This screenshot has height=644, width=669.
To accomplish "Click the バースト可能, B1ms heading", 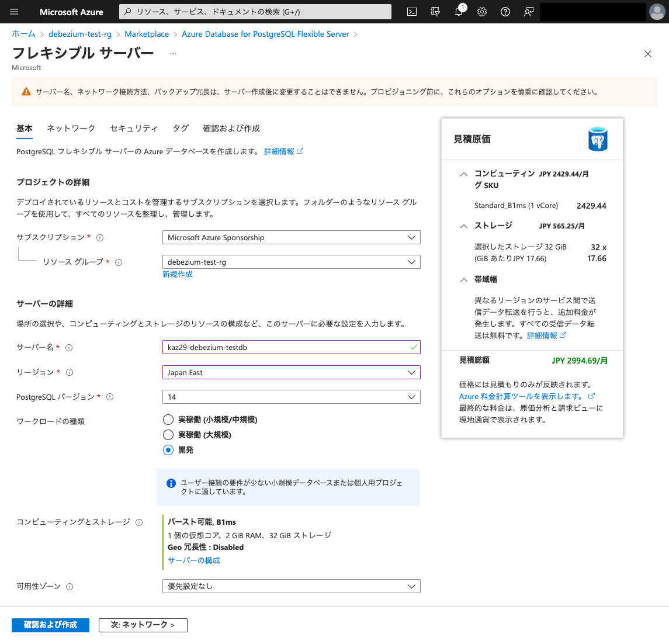I will pos(202,522).
